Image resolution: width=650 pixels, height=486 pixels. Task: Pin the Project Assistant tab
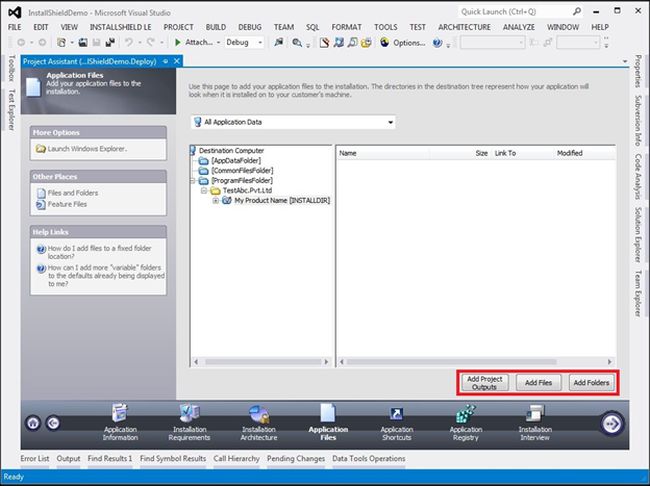(x=165, y=61)
